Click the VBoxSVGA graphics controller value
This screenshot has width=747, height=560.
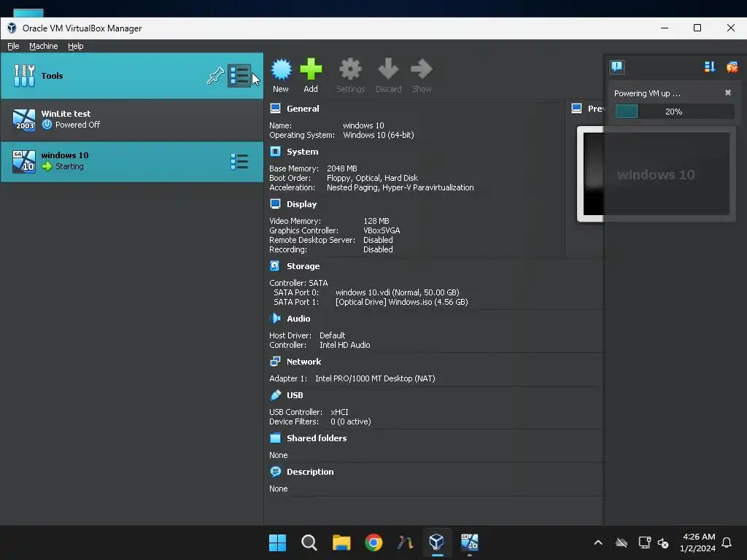(382, 230)
